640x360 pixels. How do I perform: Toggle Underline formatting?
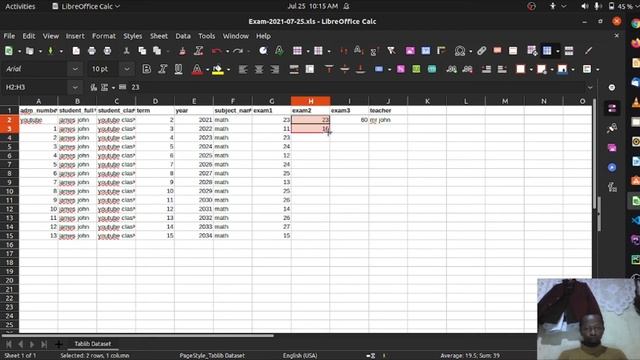pyautogui.click(x=178, y=69)
